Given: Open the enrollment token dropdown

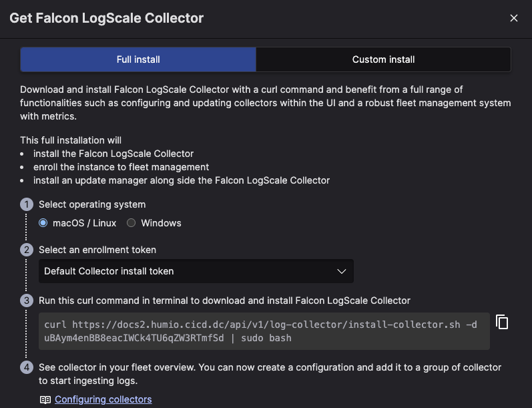Looking at the screenshot, I should (x=196, y=271).
